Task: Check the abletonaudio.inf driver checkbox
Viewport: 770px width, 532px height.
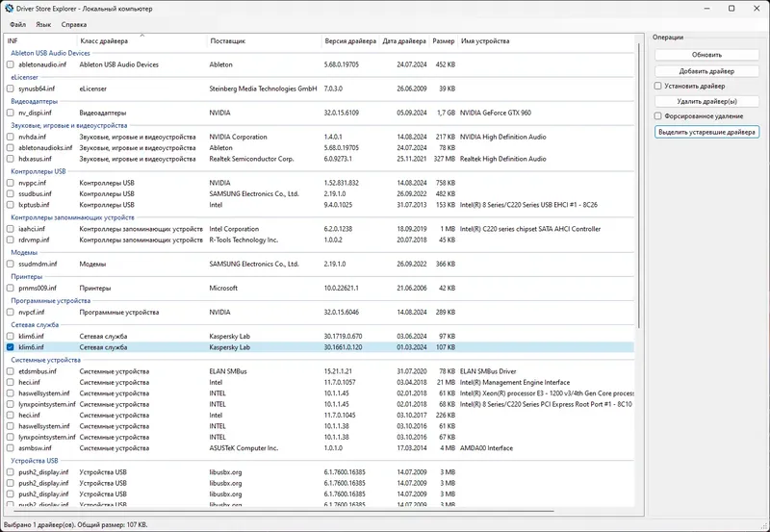Action: point(11,64)
